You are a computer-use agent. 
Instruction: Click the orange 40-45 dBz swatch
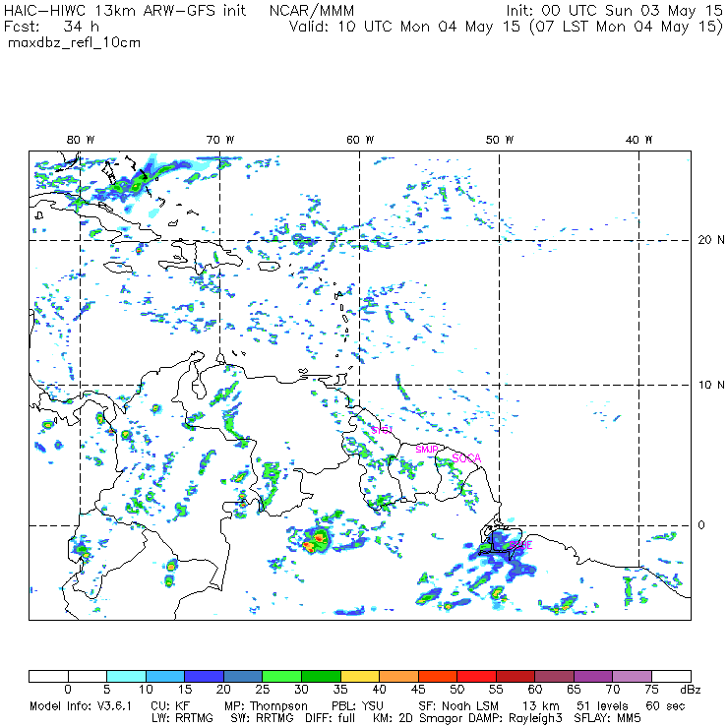coord(398,676)
